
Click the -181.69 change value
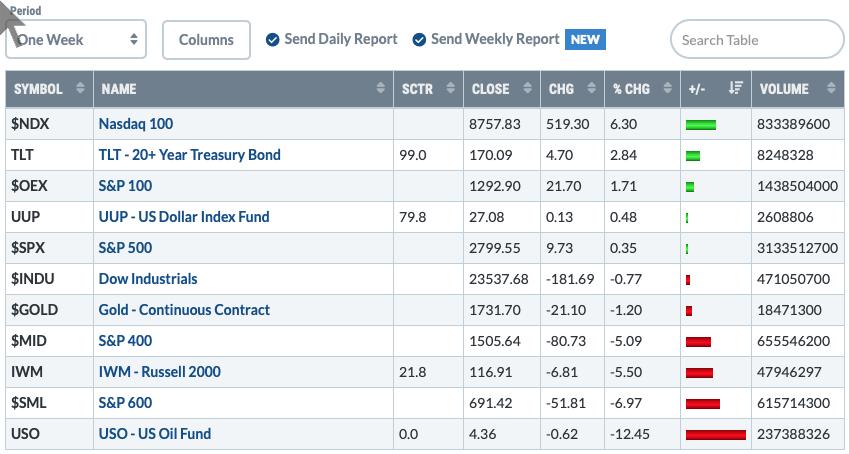tap(570, 278)
